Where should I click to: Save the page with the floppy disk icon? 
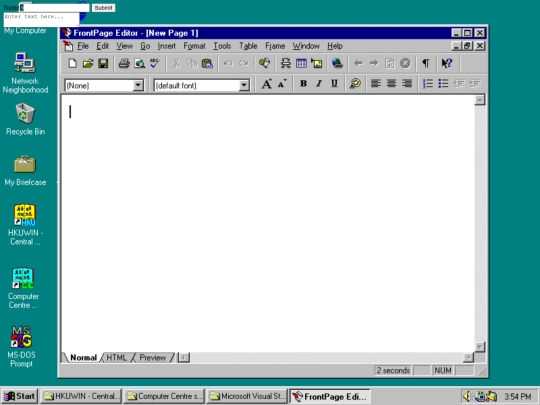click(x=103, y=63)
